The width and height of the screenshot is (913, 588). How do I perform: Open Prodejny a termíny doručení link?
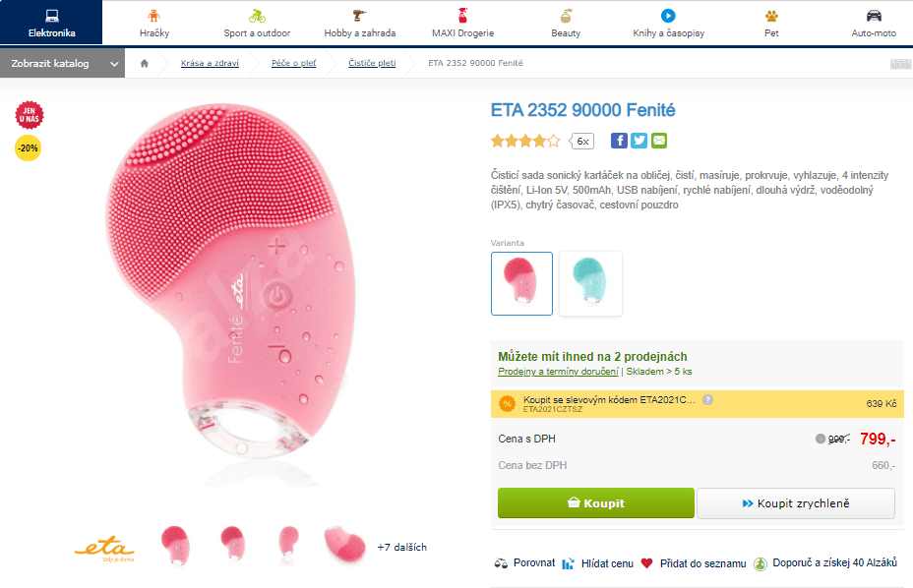[558, 372]
